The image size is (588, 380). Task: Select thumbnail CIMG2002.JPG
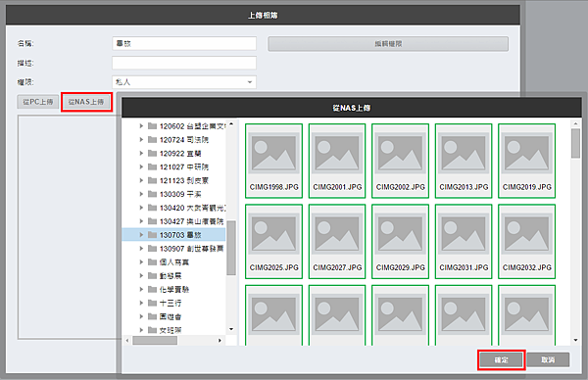[401, 161]
